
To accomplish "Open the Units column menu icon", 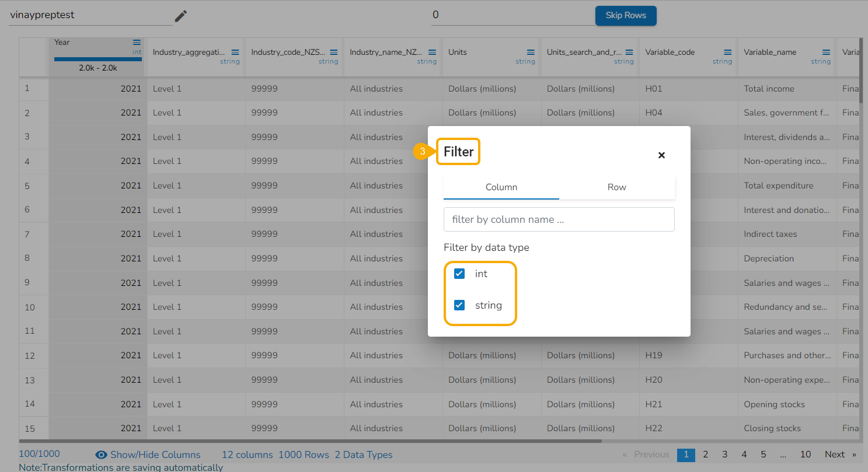I will 531,52.
